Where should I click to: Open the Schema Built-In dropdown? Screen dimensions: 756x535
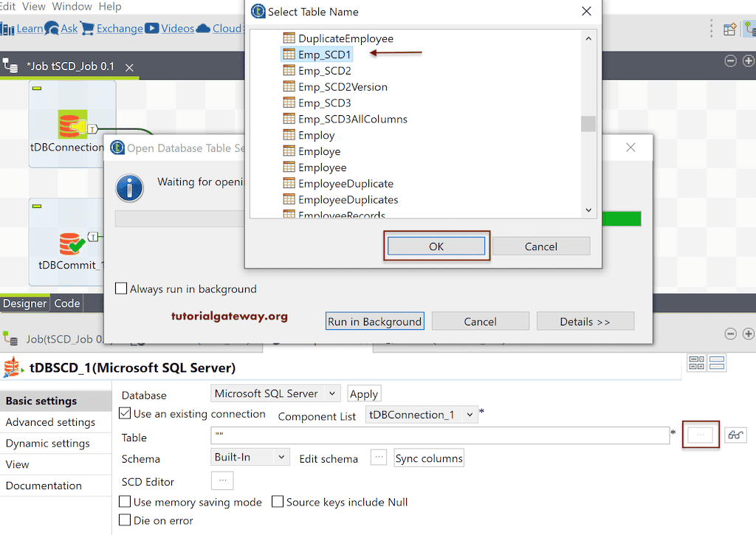250,457
